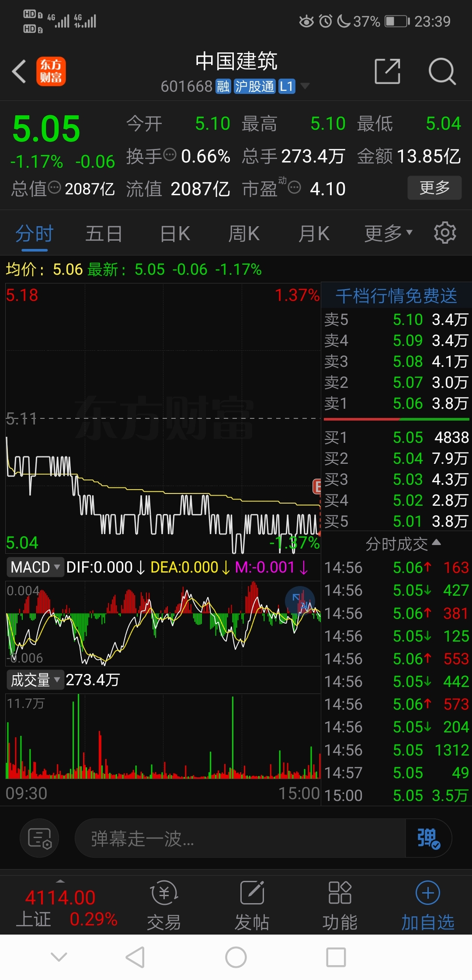Tap the 更多 details button
This screenshot has height=980, width=472.
click(434, 188)
